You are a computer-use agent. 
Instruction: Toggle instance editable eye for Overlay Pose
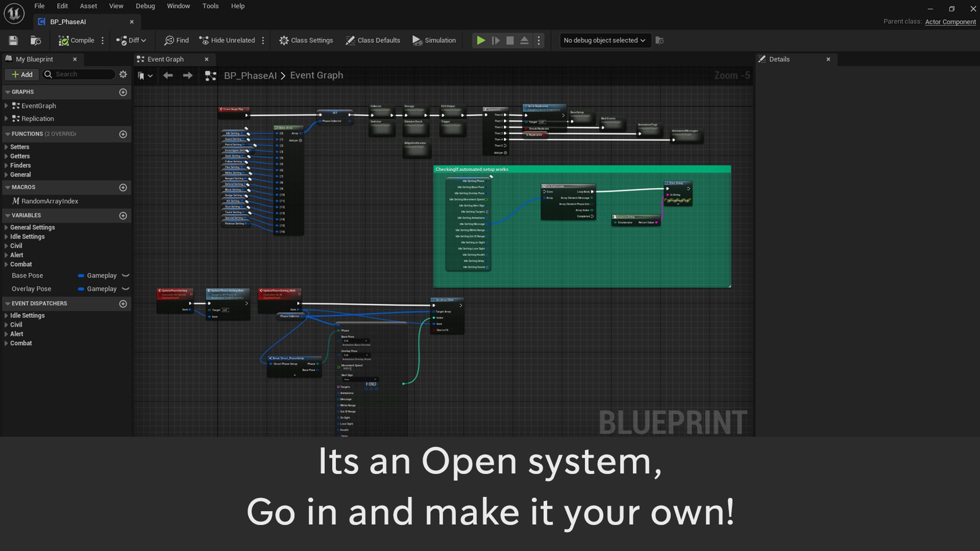pyautogui.click(x=125, y=289)
